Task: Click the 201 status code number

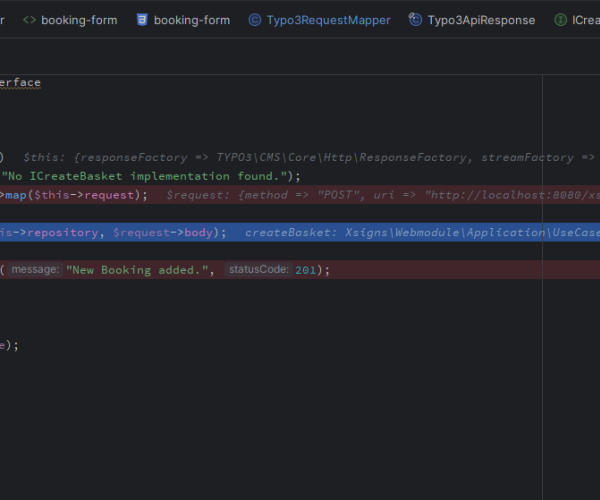Action: 306,270
